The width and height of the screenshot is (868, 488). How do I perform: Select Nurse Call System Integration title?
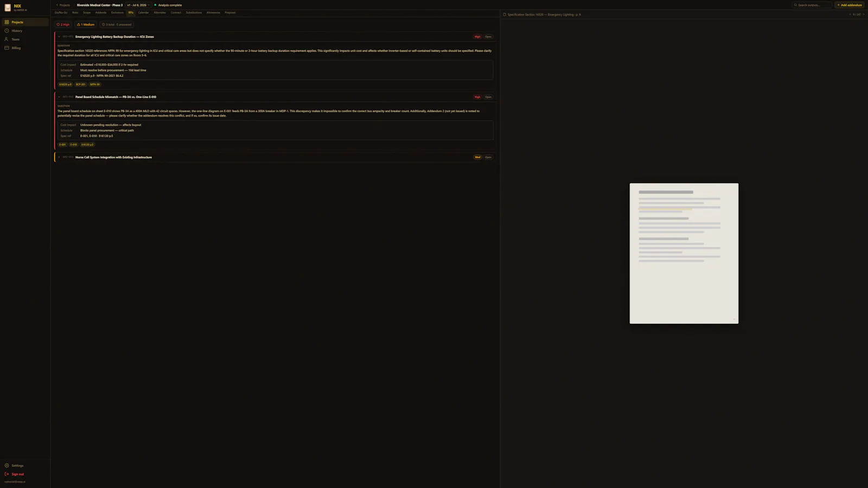[113, 157]
